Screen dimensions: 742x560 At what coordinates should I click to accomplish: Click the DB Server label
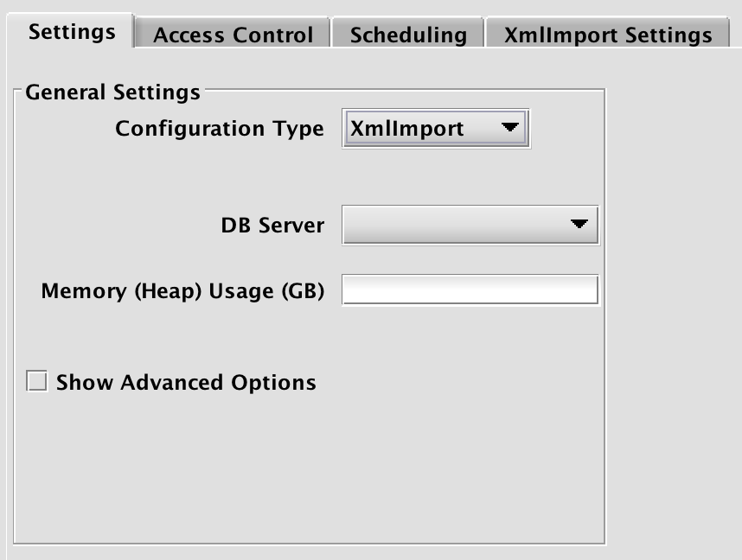pos(272,226)
